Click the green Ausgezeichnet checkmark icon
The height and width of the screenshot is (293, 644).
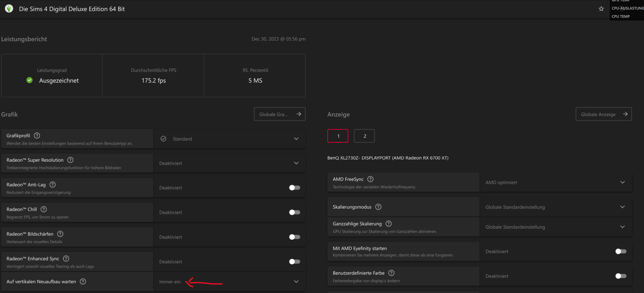pyautogui.click(x=30, y=80)
